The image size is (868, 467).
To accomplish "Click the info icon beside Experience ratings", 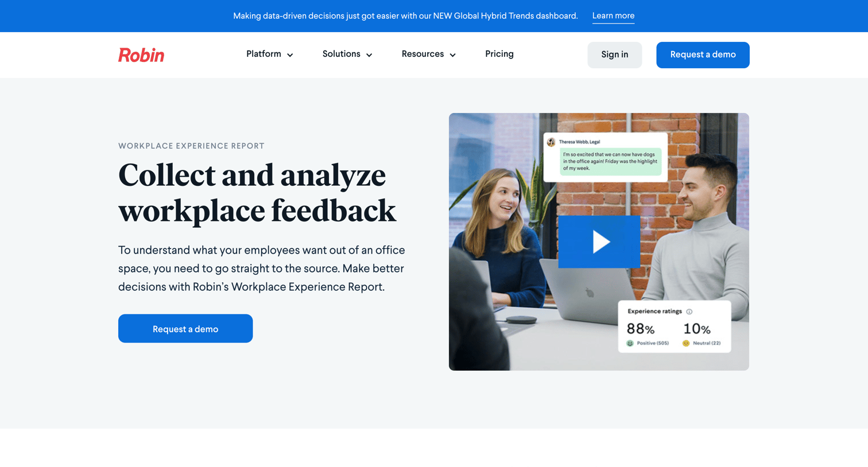I will pyautogui.click(x=689, y=312).
